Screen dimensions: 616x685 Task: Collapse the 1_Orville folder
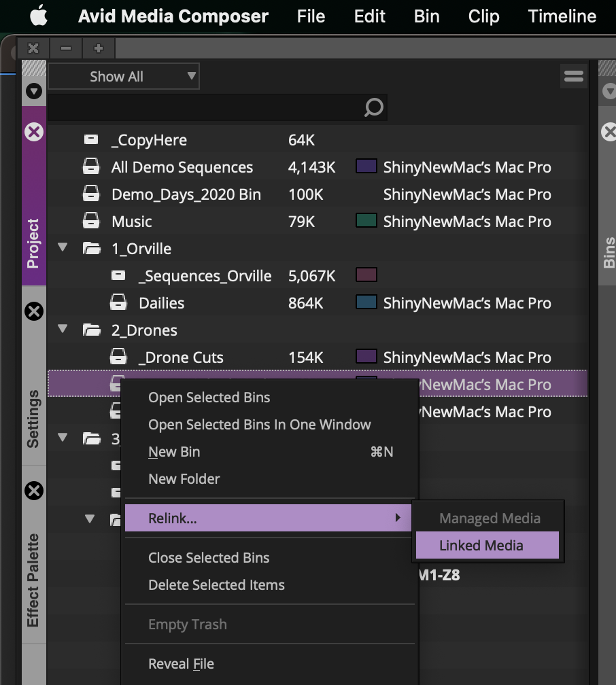[x=63, y=248]
